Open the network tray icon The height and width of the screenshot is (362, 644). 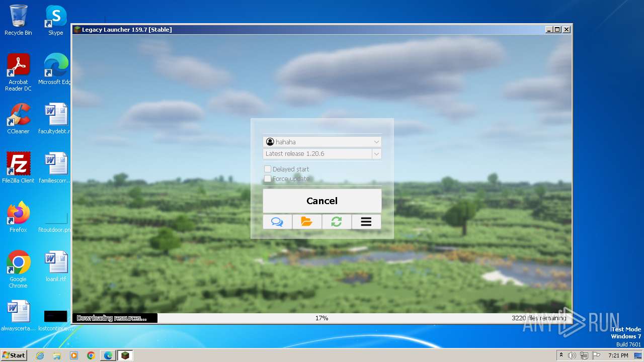pos(584,355)
